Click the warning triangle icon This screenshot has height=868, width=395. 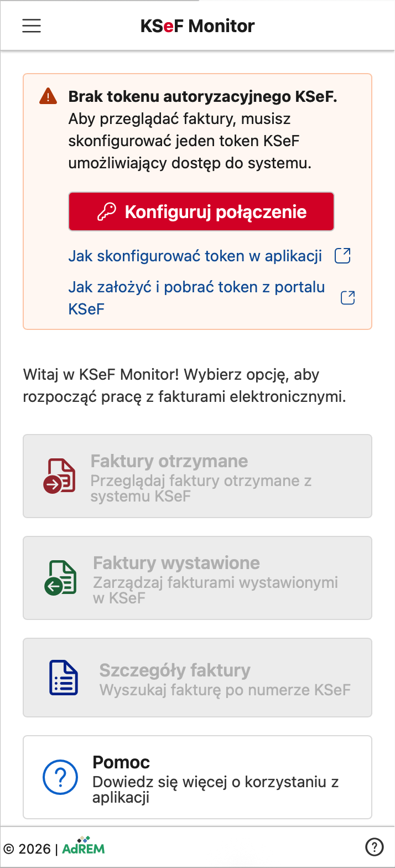[49, 95]
